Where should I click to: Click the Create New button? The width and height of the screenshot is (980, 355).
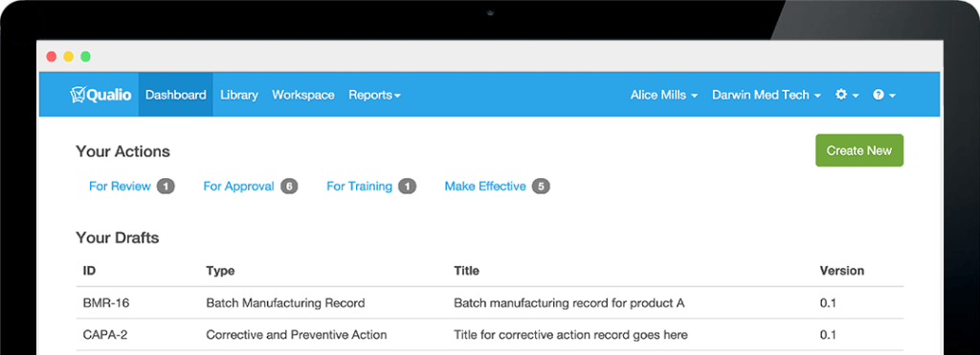pos(859,150)
